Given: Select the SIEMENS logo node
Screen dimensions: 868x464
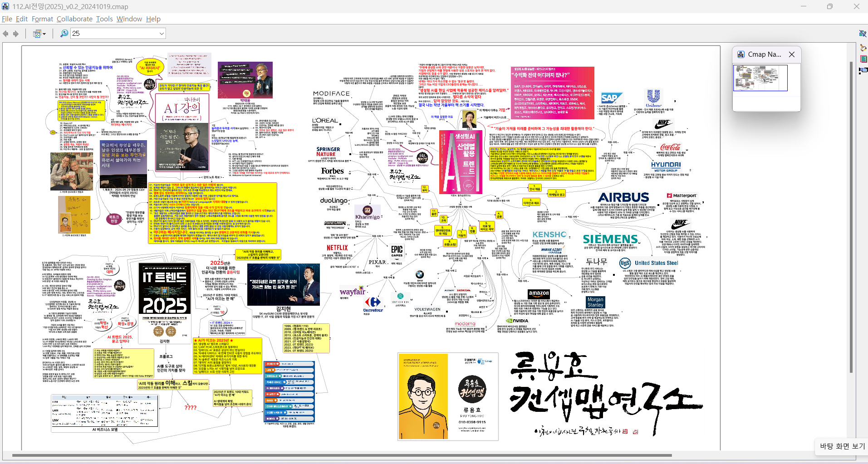Looking at the screenshot, I should [x=610, y=239].
